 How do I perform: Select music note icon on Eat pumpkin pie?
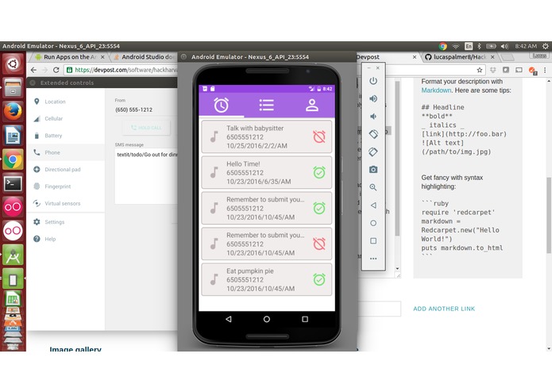pyautogui.click(x=214, y=279)
